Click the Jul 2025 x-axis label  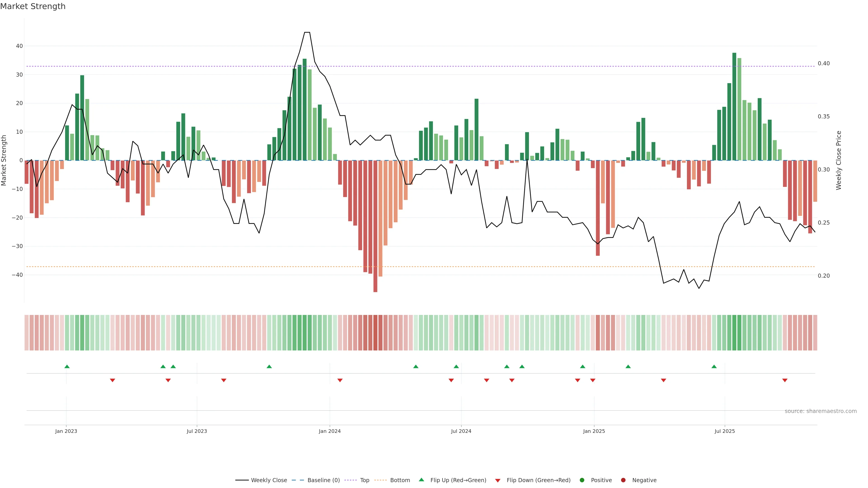click(724, 431)
